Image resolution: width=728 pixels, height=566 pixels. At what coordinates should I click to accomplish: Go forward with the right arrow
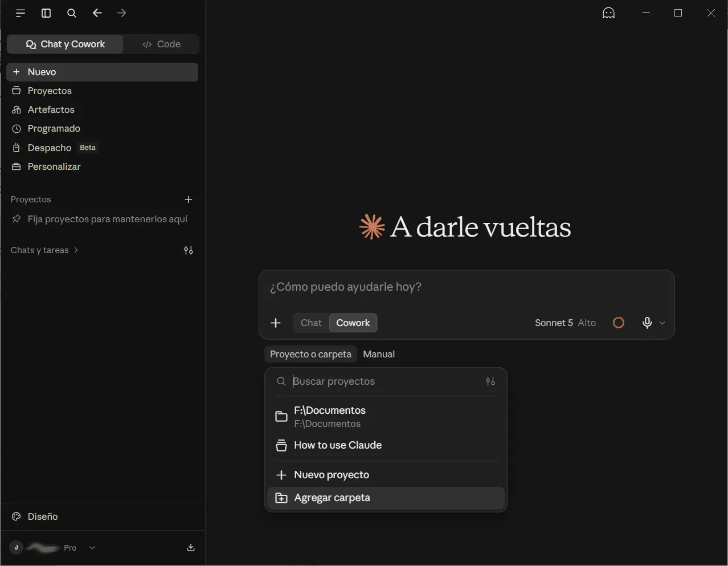[x=121, y=13]
